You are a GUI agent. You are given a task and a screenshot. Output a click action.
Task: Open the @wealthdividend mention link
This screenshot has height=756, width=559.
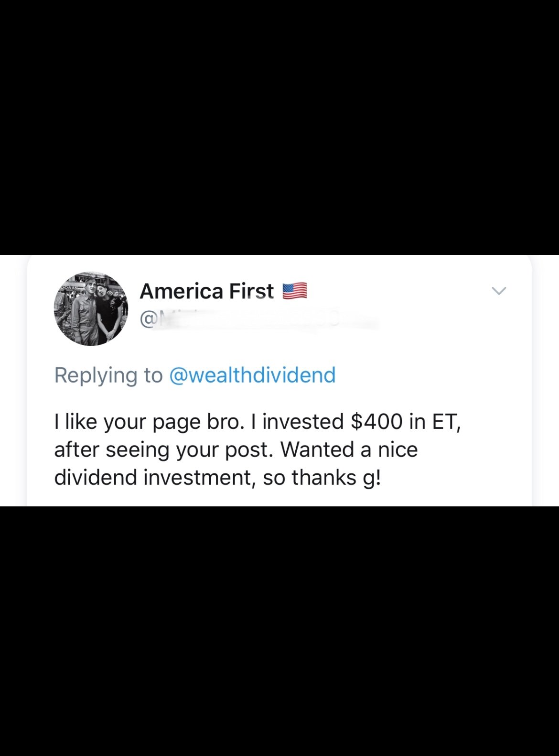pyautogui.click(x=252, y=375)
